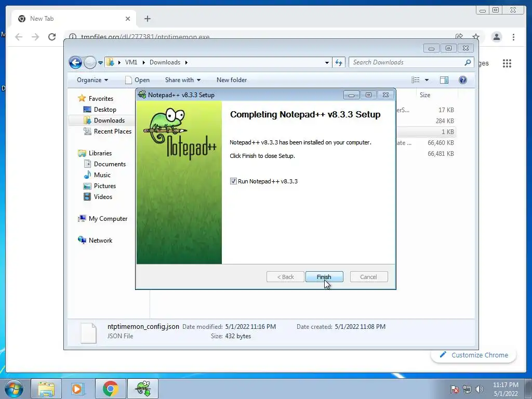Click Change your view icon
The height and width of the screenshot is (399, 532).
pyautogui.click(x=416, y=80)
